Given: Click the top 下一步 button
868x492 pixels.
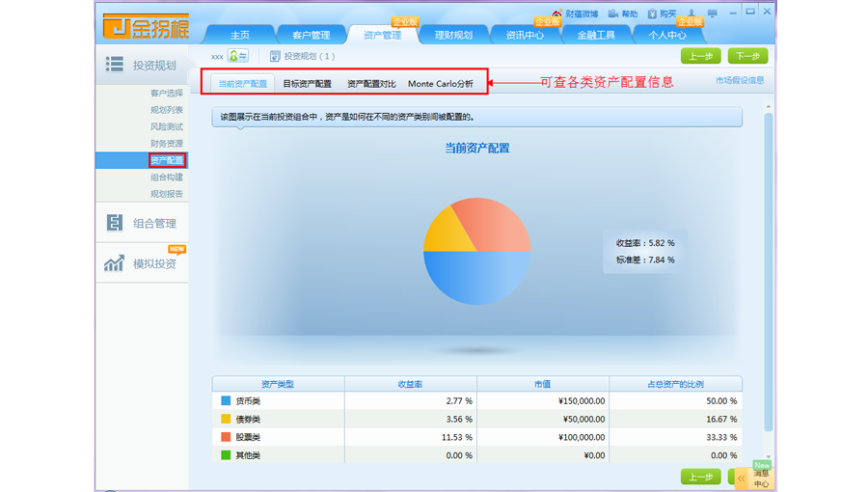Looking at the screenshot, I should [747, 57].
